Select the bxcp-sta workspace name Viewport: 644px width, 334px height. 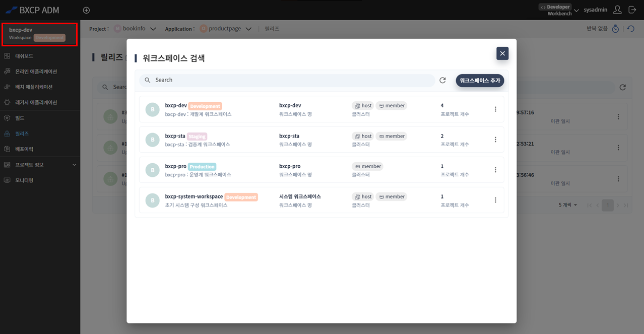coord(175,136)
